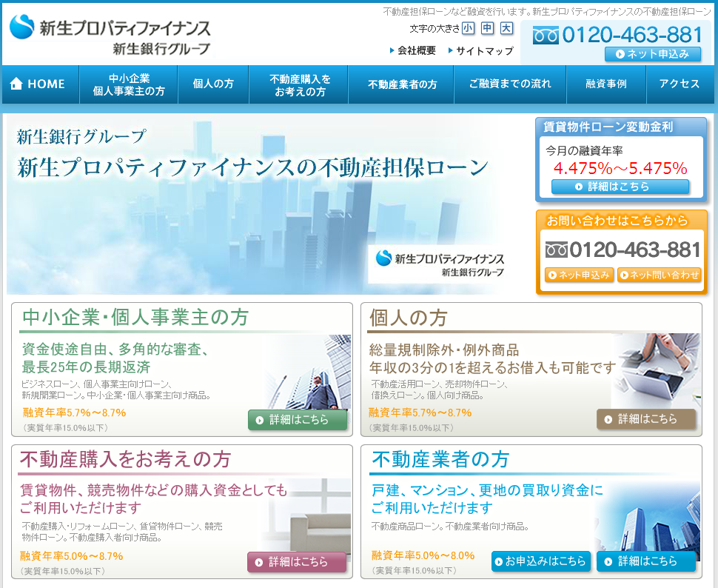Click the logo inside the hero banner
Viewport: 718px width, 588px height.
point(440,264)
